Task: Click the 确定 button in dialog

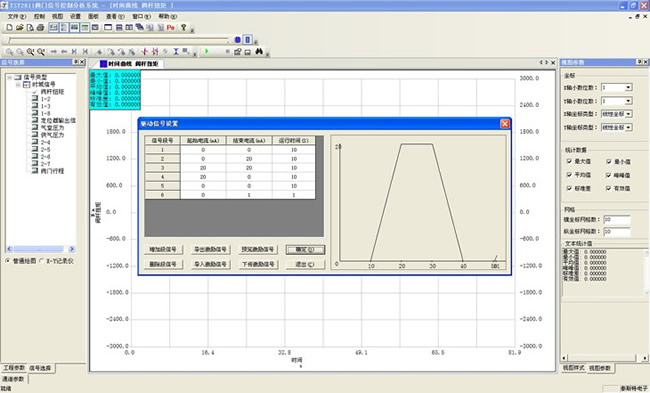Action: coord(305,250)
